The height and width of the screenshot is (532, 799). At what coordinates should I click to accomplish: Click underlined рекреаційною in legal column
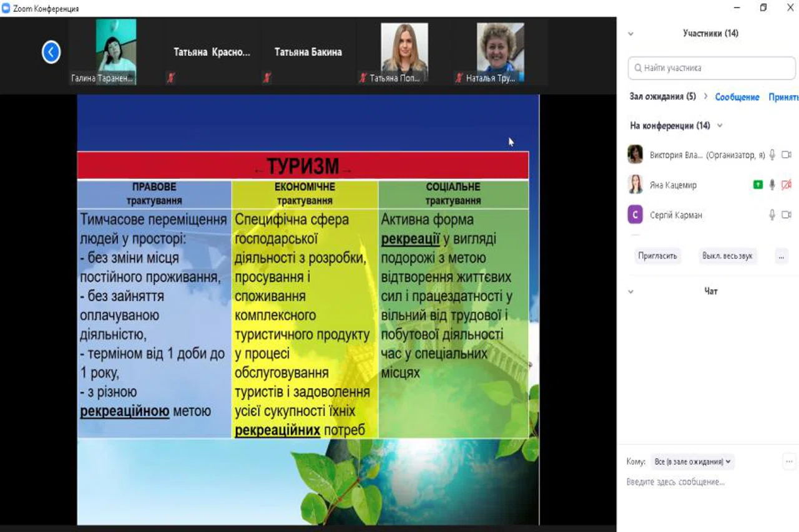(x=125, y=412)
